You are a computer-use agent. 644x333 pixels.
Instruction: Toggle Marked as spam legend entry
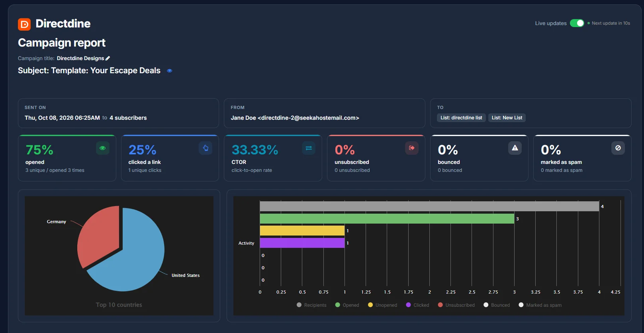[540, 305]
